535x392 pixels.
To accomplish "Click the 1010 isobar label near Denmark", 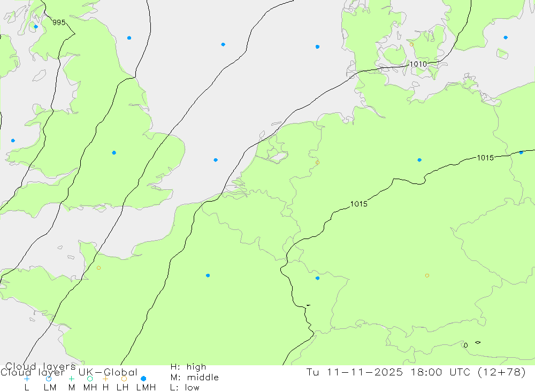I will point(418,64).
